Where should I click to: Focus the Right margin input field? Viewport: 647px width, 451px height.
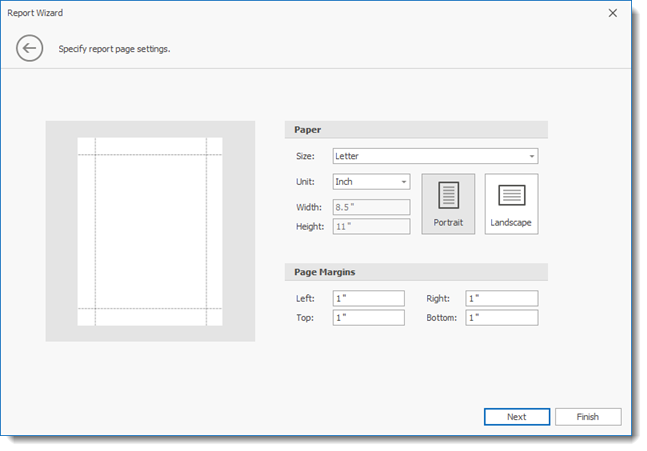(501, 298)
